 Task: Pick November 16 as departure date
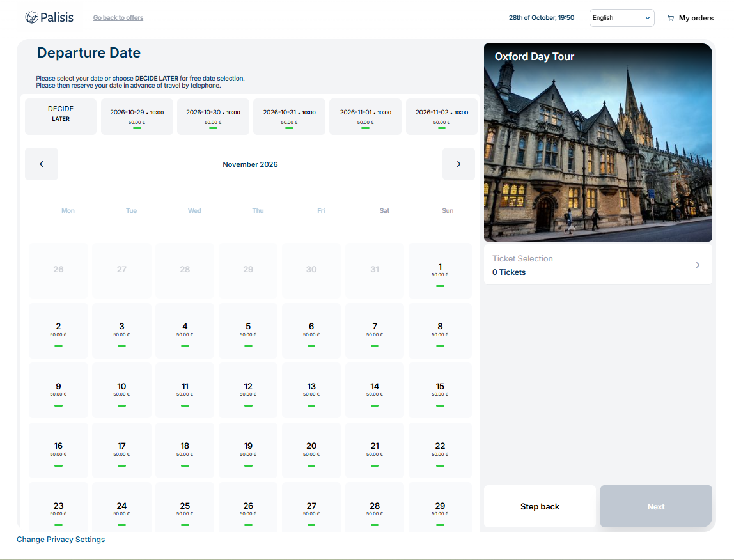pyautogui.click(x=59, y=451)
